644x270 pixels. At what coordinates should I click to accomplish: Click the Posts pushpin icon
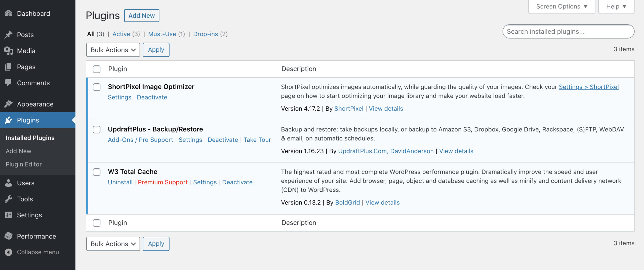(x=9, y=35)
